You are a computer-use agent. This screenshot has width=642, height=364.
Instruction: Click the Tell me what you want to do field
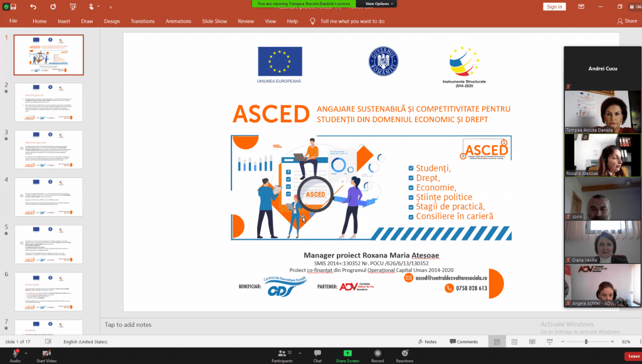(352, 21)
